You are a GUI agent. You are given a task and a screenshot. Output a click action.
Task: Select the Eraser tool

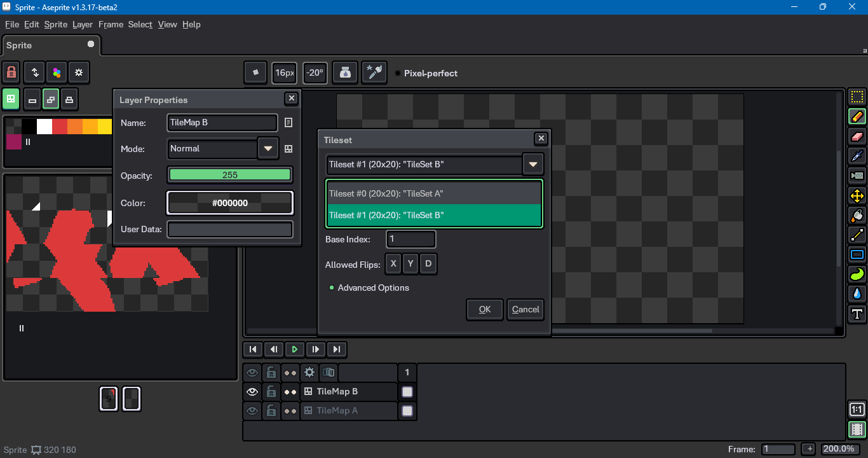pyautogui.click(x=857, y=136)
